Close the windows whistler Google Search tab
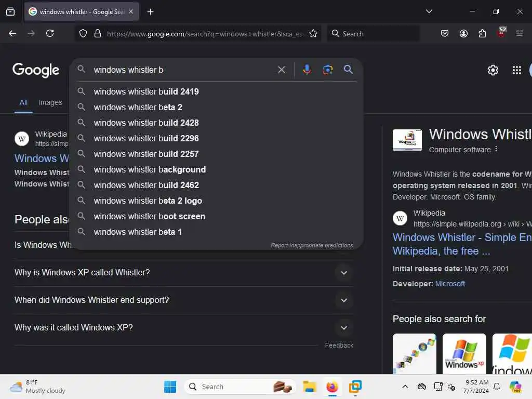This screenshot has width=532, height=399. 131,11
